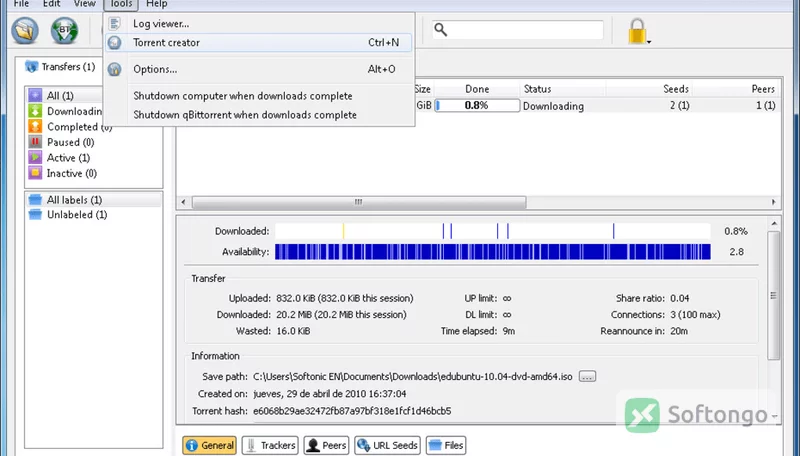Viewport: 800px width, 456px height.
Task: Select the All (1) filter icon
Action: coord(35,95)
